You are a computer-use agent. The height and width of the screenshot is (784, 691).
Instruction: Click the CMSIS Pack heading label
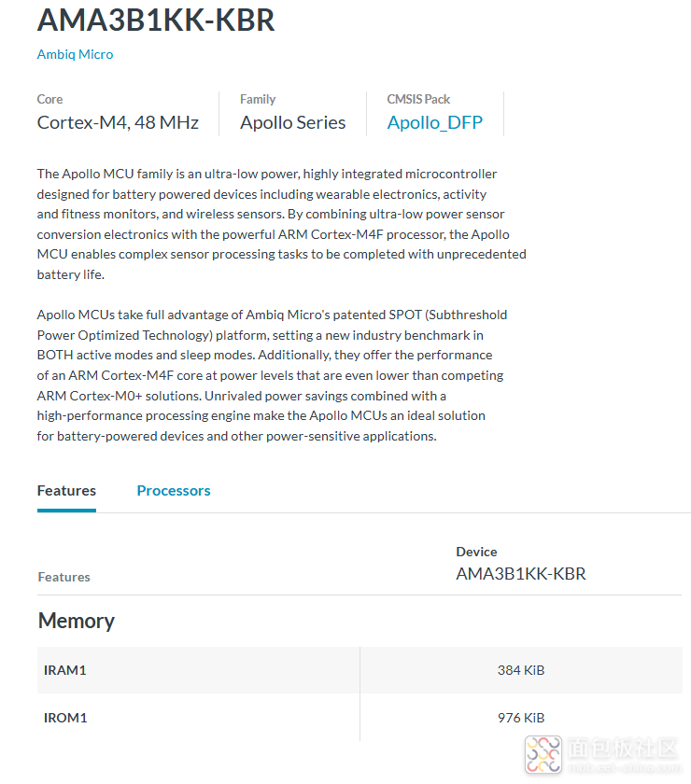(418, 99)
